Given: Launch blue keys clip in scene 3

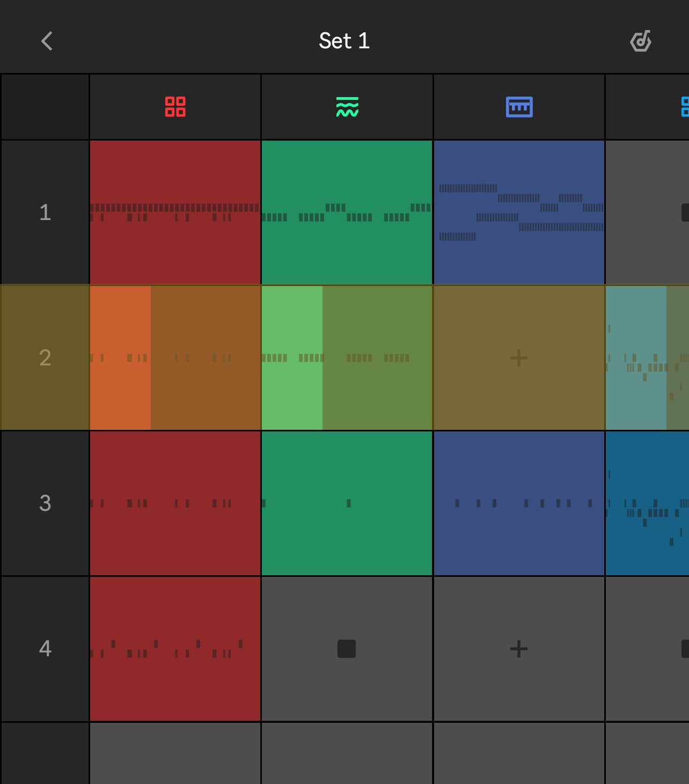Looking at the screenshot, I should (519, 503).
